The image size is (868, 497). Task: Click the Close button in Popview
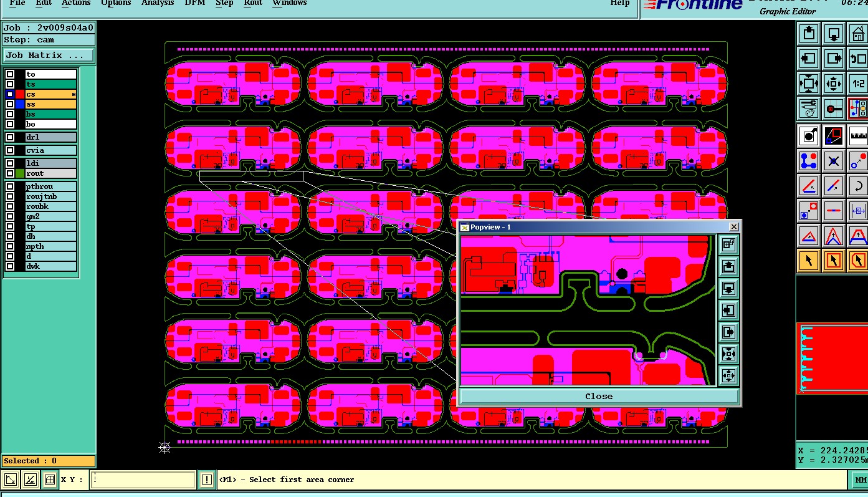599,396
